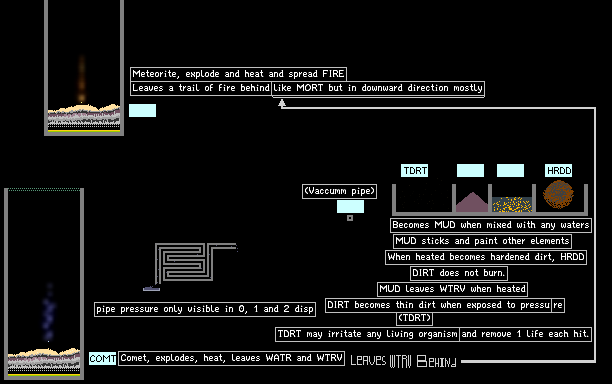Click blank cyan box under Vaccumm pipe sign
Viewport: 612px width, 384px height.
click(x=350, y=206)
